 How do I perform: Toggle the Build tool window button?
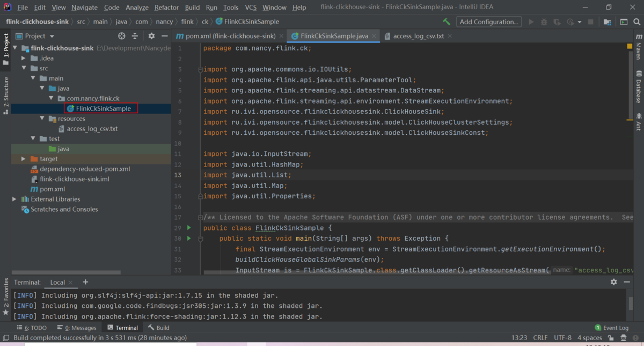click(x=159, y=328)
